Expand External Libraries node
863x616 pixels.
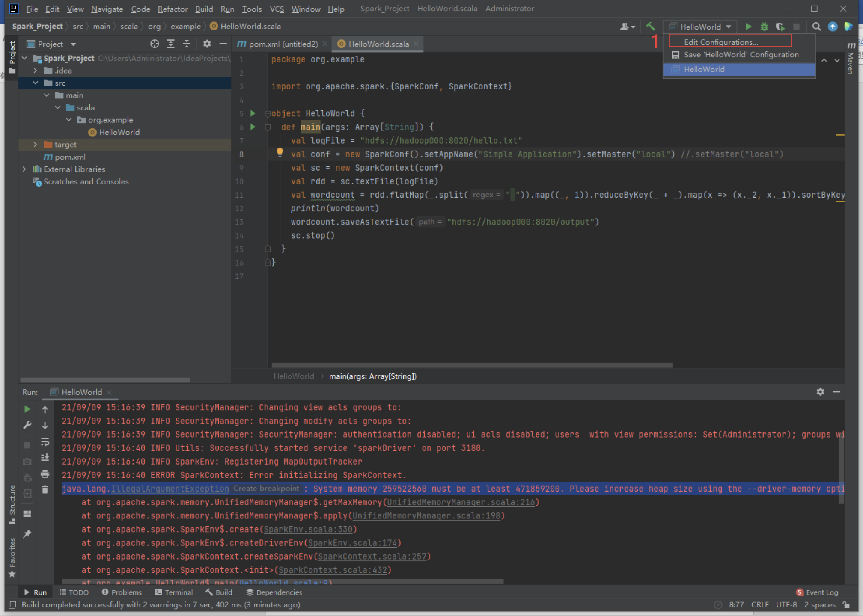(24, 169)
